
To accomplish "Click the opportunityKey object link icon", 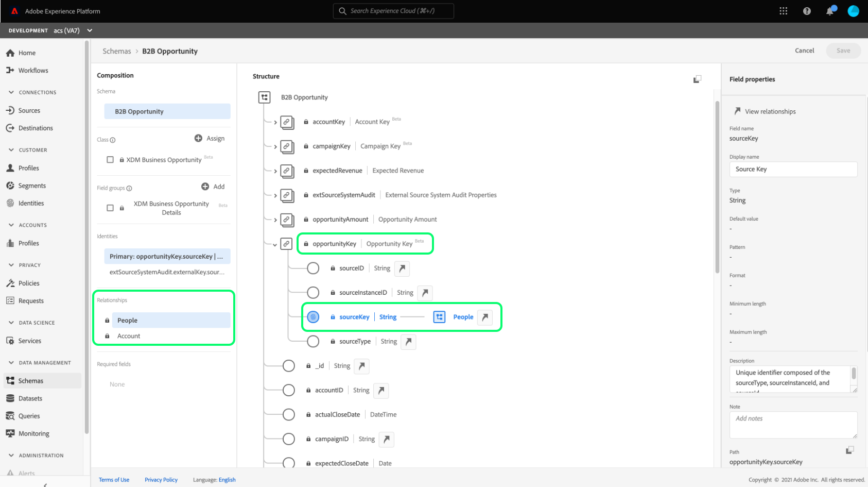I will 287,244.
